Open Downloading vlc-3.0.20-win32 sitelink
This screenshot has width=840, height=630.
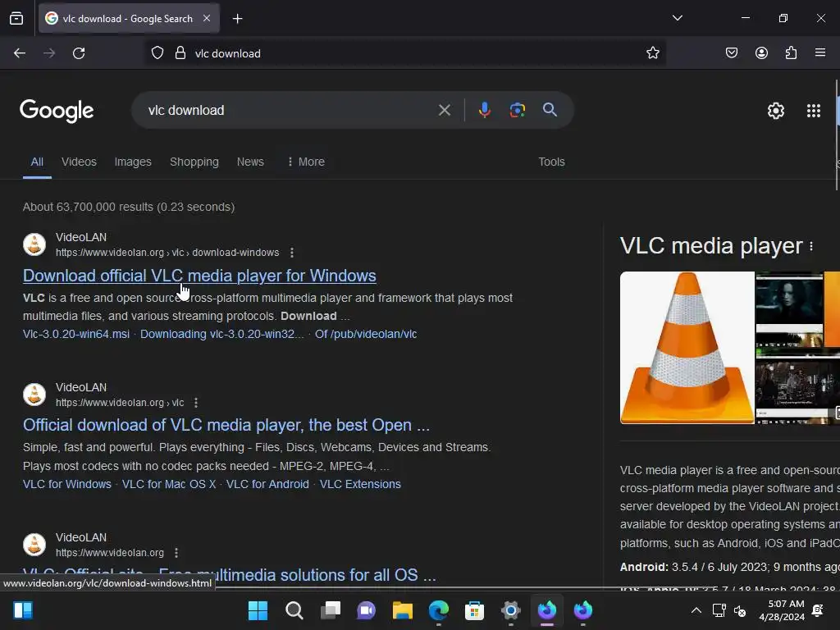point(221,334)
